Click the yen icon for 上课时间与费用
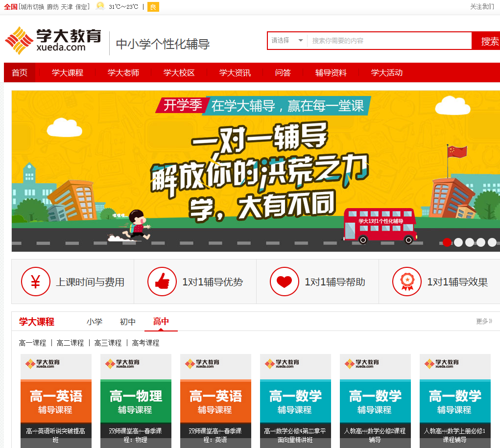Image resolution: width=500 pixels, height=448 pixels. [35, 282]
